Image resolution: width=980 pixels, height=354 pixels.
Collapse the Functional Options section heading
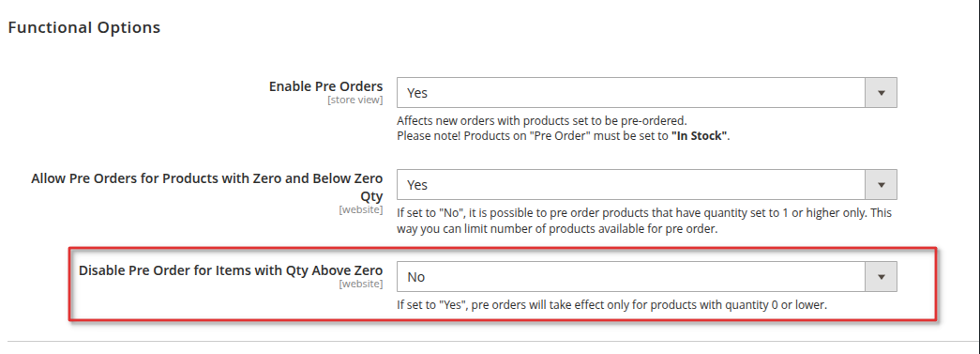(83, 27)
